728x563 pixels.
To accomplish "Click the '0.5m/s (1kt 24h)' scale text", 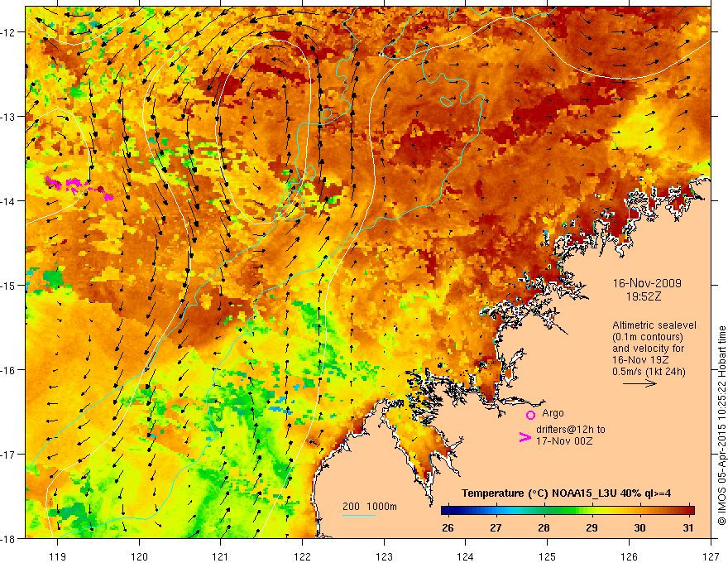I will point(649,372).
